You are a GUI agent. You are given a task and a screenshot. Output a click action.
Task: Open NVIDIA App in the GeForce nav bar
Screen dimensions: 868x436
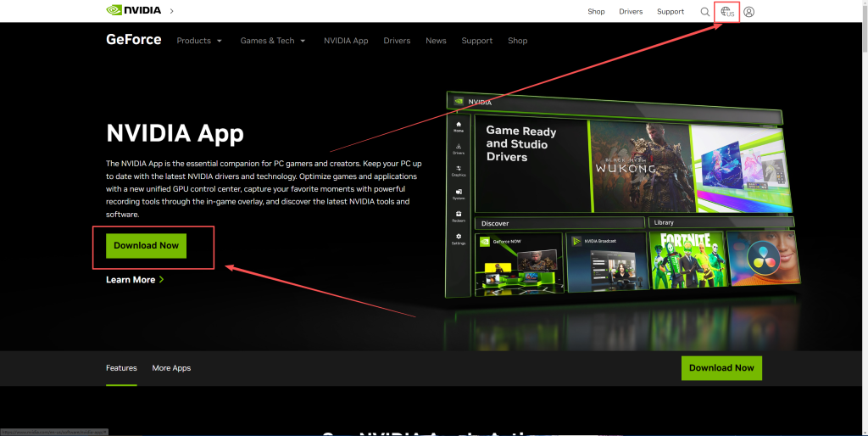coord(346,41)
